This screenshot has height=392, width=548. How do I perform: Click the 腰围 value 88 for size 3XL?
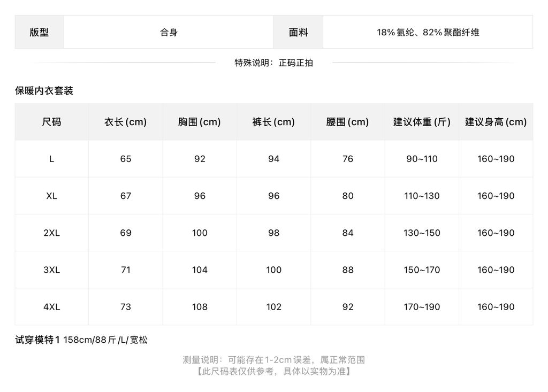pyautogui.click(x=348, y=270)
